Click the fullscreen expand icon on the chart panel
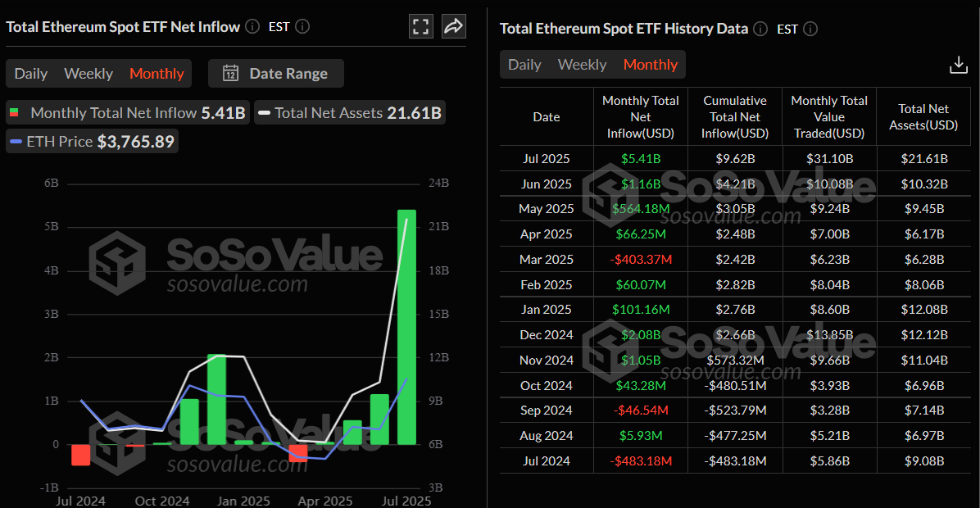This screenshot has height=508, width=980. (421, 26)
